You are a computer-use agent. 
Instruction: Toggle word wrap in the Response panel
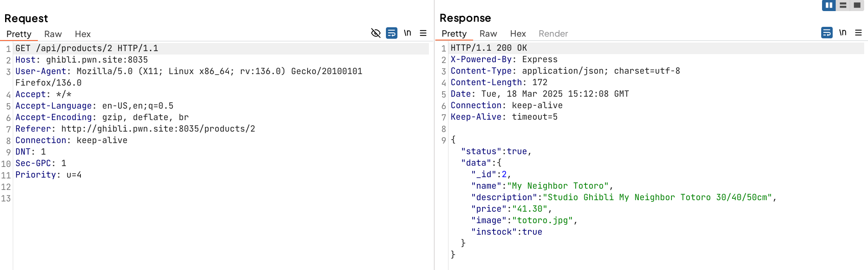coord(827,32)
